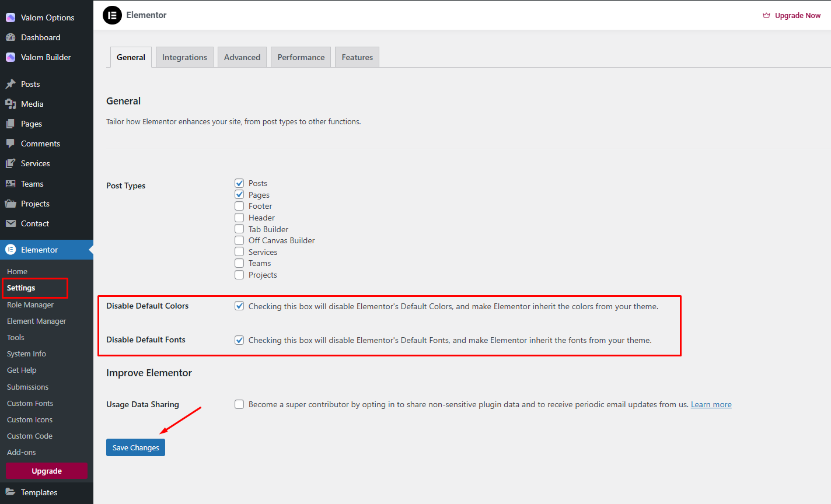This screenshot has width=831, height=504.
Task: Click the Posts pushpin icon in sidebar
Action: click(11, 84)
